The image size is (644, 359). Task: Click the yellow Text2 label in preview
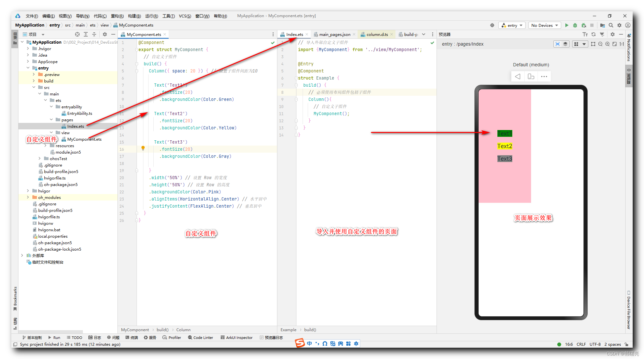(505, 146)
